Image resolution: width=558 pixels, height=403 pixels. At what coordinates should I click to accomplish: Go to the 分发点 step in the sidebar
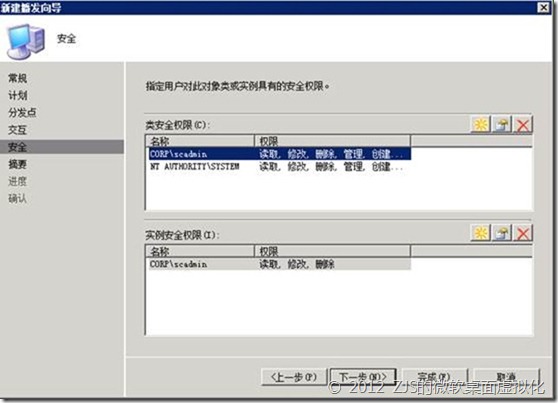[x=22, y=112]
